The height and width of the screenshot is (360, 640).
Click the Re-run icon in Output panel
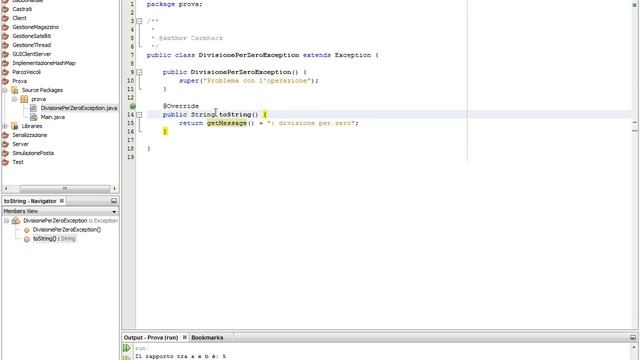(x=127, y=348)
